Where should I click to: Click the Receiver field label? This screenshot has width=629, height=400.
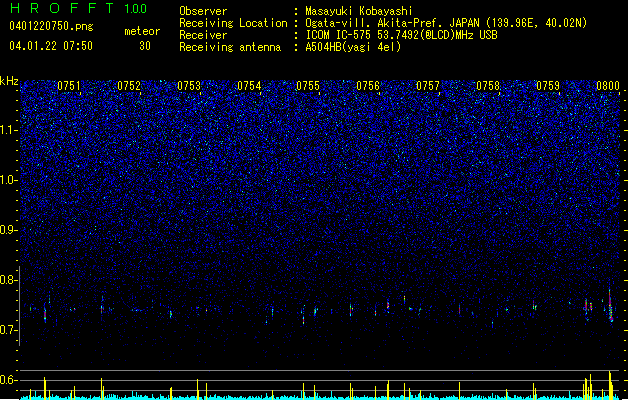pyautogui.click(x=203, y=35)
